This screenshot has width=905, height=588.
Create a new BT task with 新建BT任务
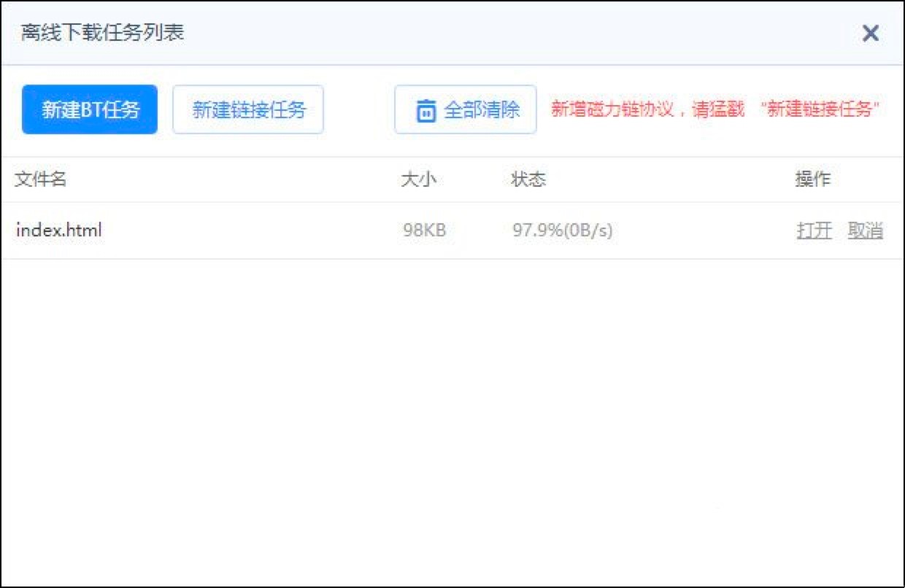click(90, 109)
